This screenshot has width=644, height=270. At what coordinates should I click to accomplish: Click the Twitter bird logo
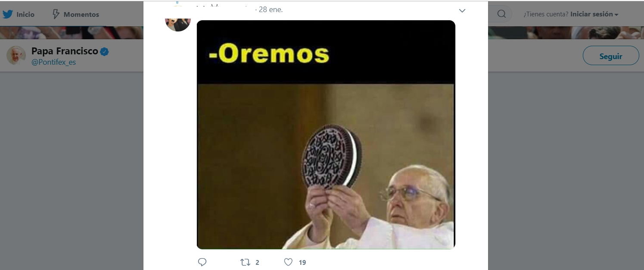pos(7,14)
